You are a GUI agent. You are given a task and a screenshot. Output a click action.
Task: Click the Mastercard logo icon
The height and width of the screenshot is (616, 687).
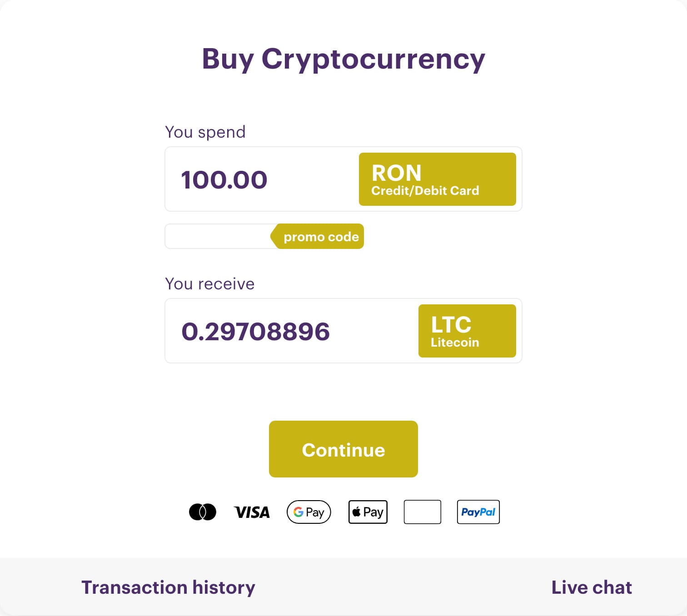click(x=203, y=512)
